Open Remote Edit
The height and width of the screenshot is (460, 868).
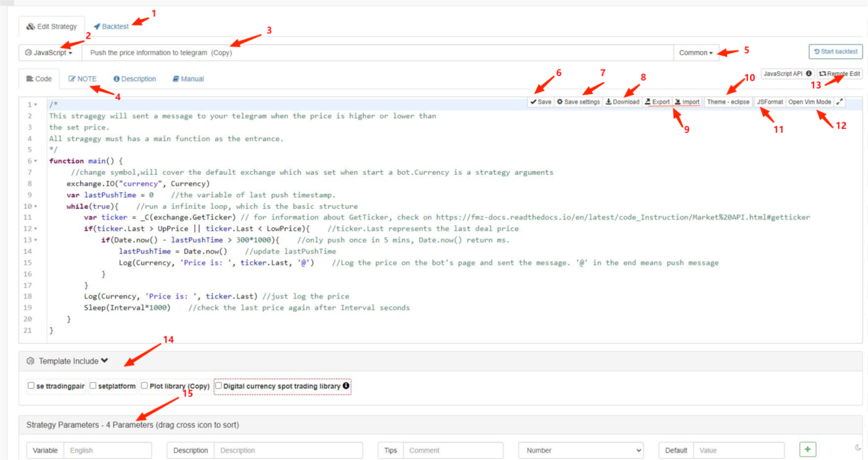click(x=839, y=73)
